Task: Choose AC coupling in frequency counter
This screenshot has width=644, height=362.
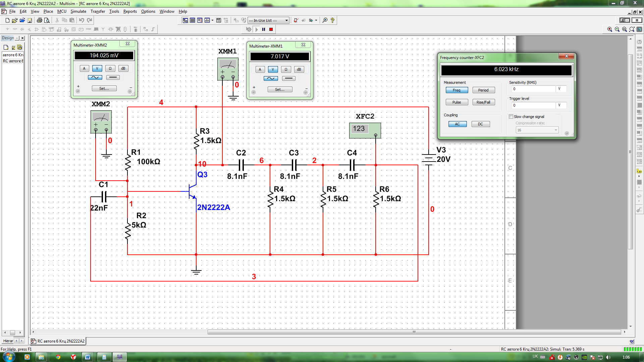Action: tap(458, 124)
